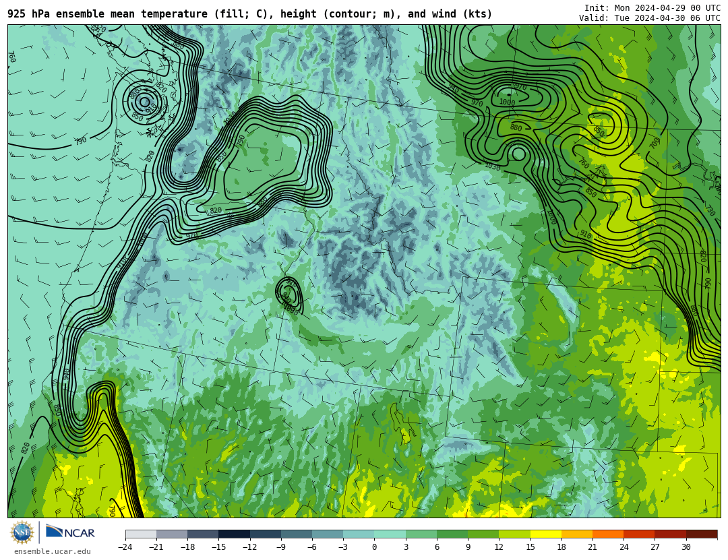This screenshot has height=560, width=728.
Task: Pick the colorbar segment from 3 to 6
Action: pos(421,534)
